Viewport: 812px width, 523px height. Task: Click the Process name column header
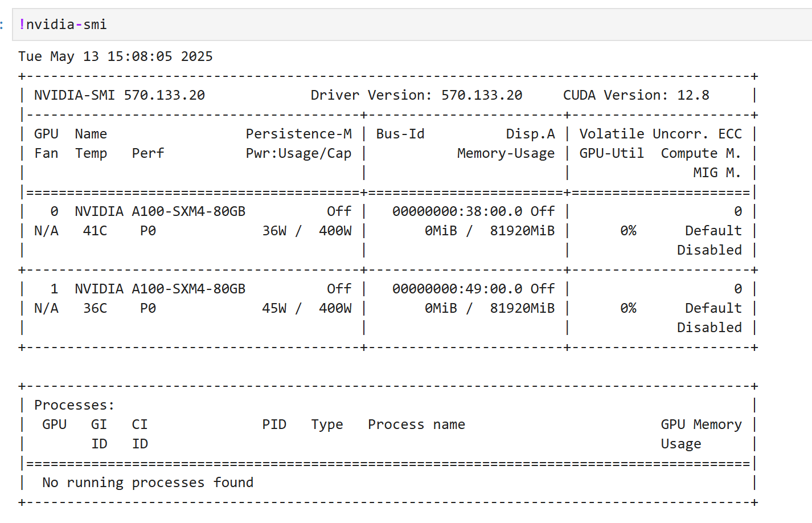[416, 424]
